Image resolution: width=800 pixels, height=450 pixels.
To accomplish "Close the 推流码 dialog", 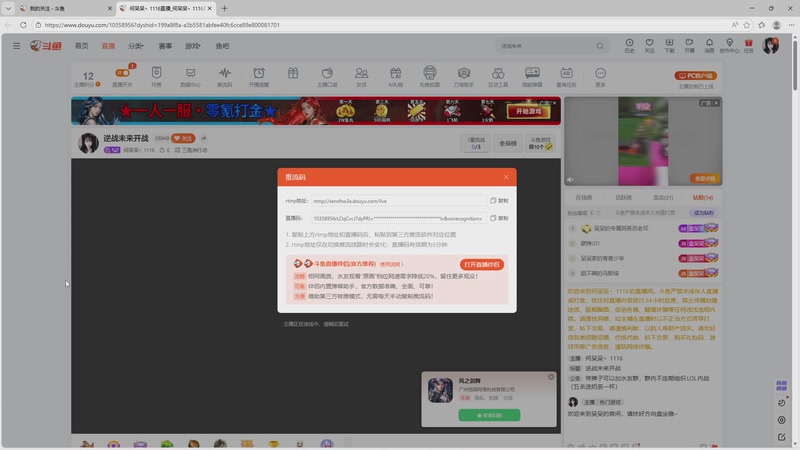I will pos(506,177).
